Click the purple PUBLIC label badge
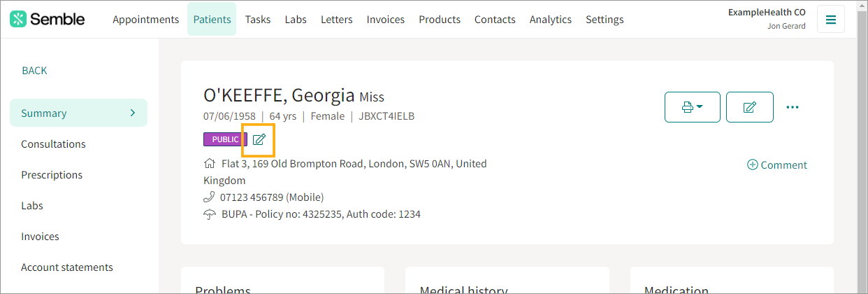 point(226,139)
